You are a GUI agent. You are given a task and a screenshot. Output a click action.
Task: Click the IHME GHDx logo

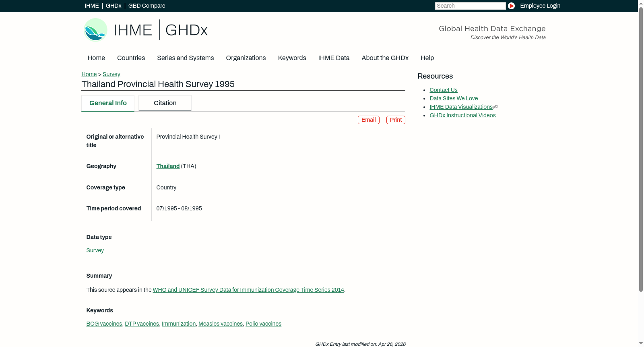click(145, 30)
